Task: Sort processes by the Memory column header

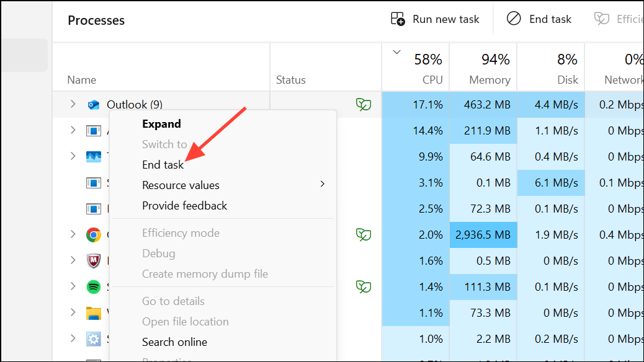Action: click(x=489, y=79)
